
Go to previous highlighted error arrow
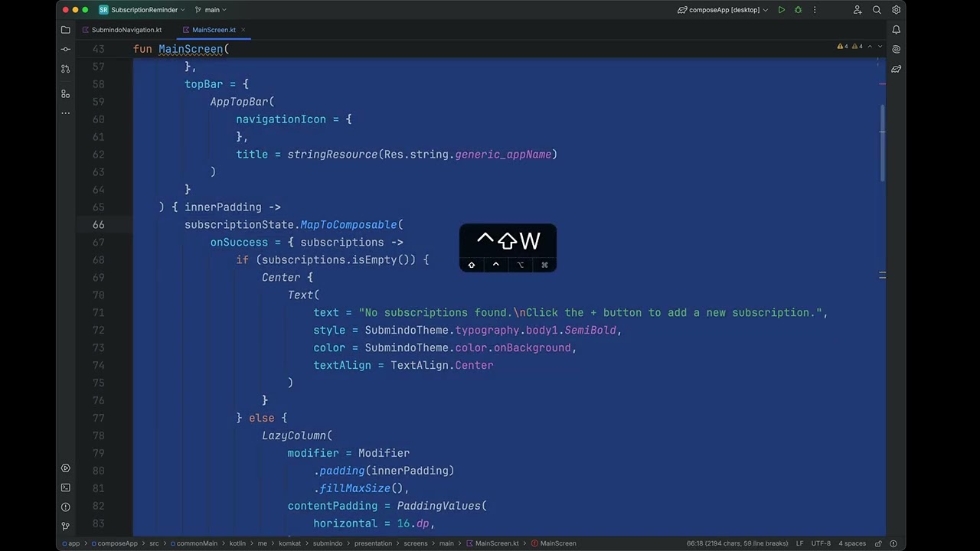click(871, 47)
